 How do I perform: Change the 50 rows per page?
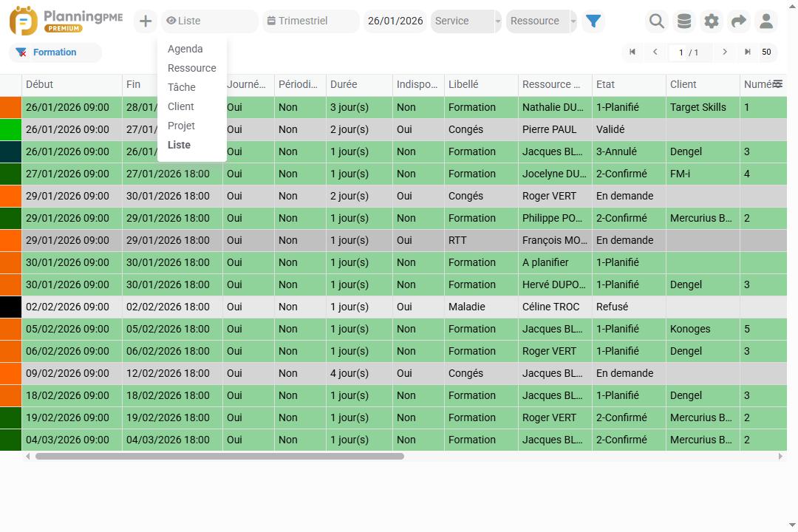point(766,52)
